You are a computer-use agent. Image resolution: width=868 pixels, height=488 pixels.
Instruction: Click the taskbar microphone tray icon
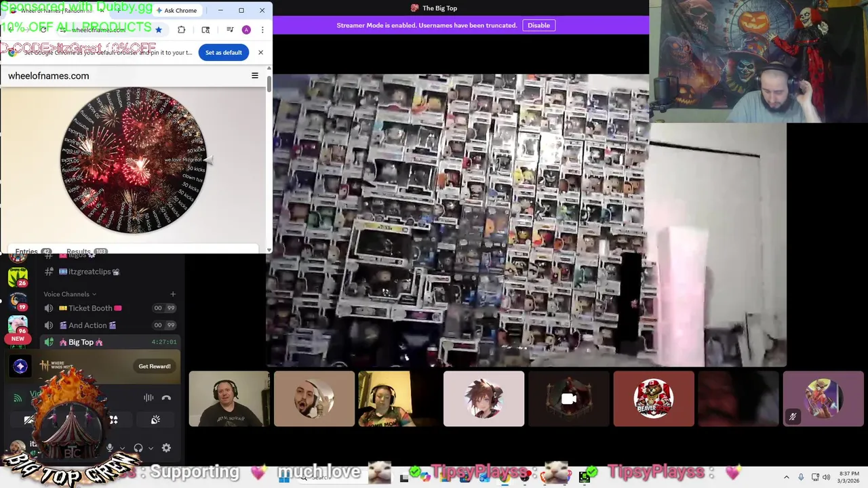click(x=801, y=477)
